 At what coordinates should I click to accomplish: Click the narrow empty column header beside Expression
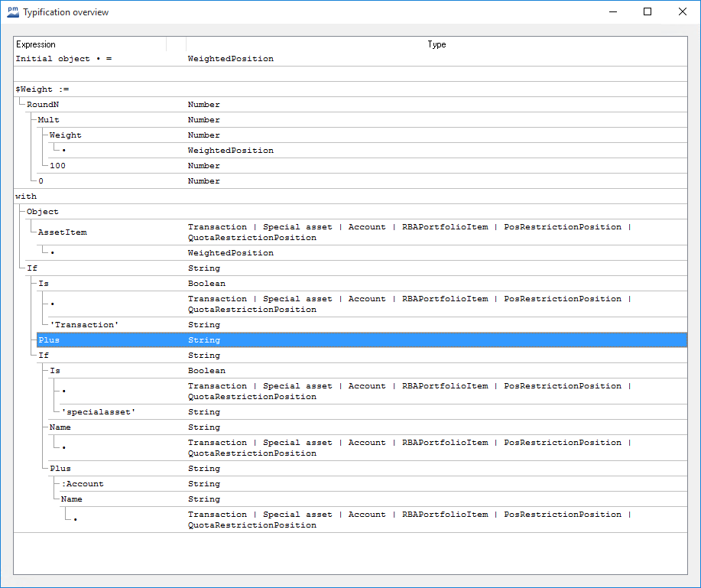[x=176, y=44]
